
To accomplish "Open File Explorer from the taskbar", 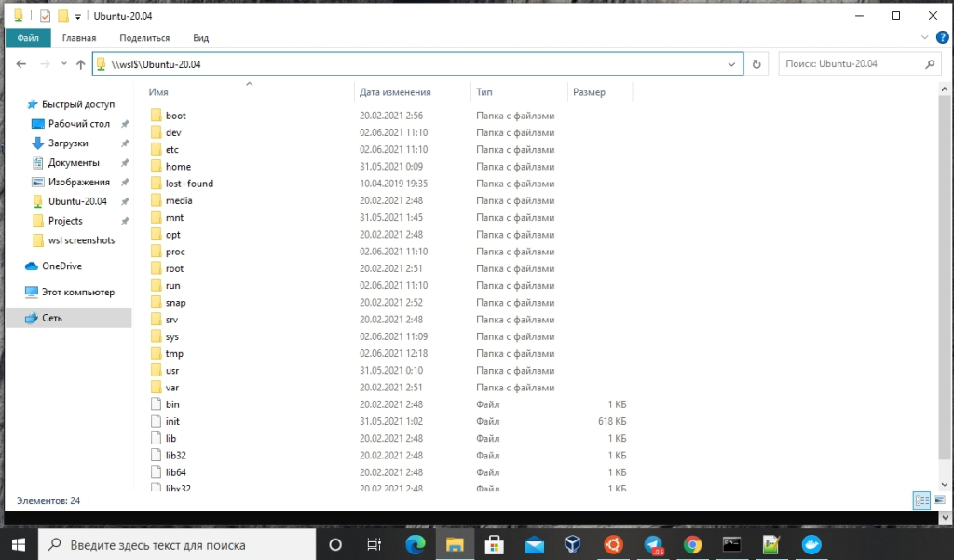I will coord(455,544).
